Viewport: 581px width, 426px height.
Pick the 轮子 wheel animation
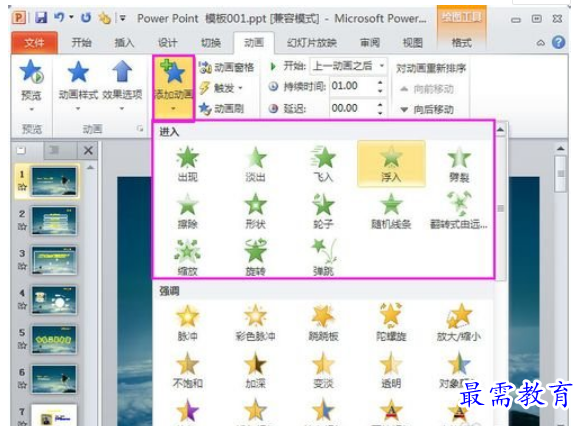323,211
